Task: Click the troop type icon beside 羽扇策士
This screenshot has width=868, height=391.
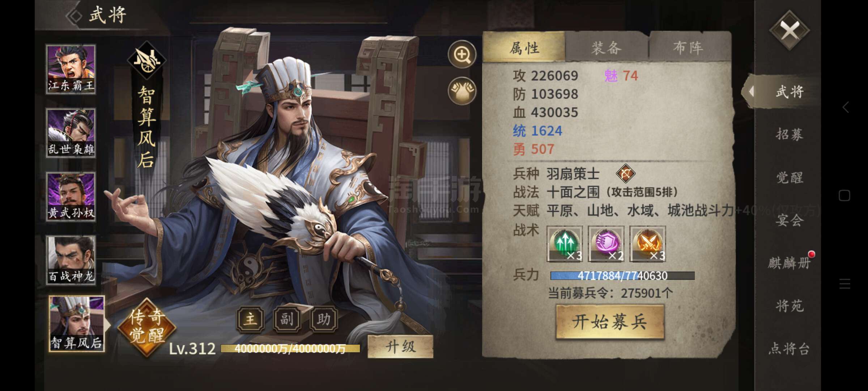Action: [626, 174]
